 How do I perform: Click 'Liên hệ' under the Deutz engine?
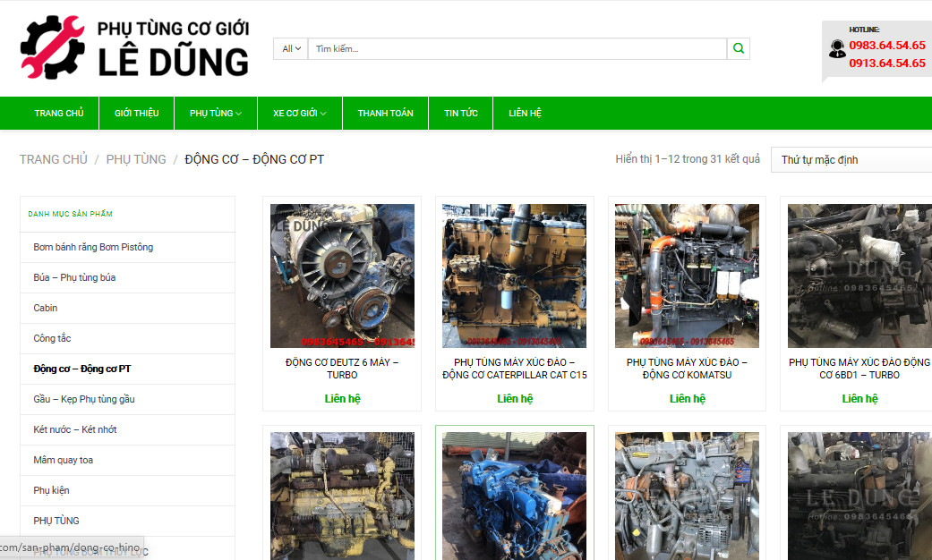click(343, 398)
